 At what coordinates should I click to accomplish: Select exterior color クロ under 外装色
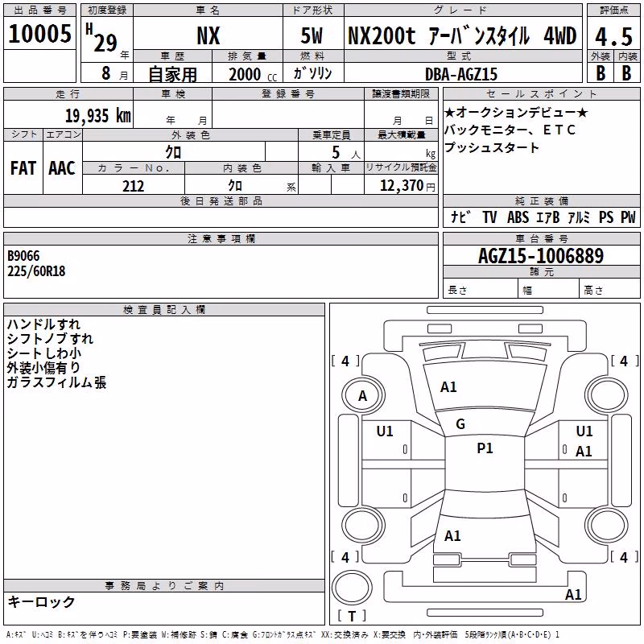173,152
